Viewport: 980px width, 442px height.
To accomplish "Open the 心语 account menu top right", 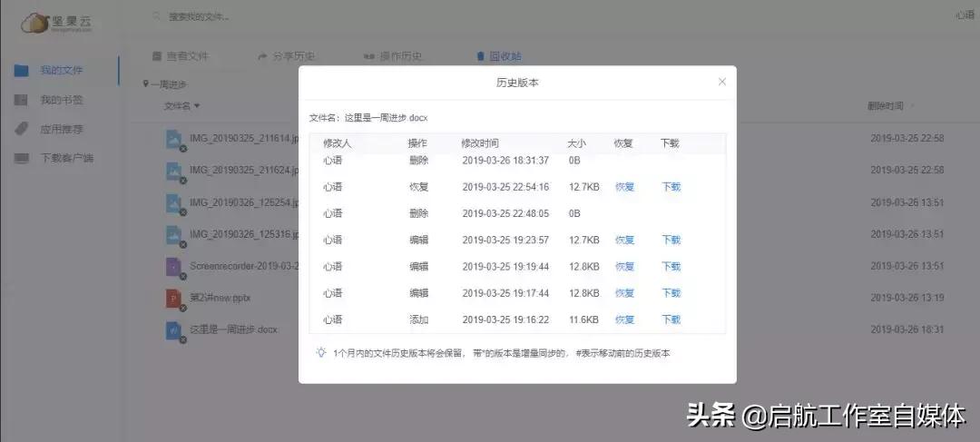I will pyautogui.click(x=965, y=15).
